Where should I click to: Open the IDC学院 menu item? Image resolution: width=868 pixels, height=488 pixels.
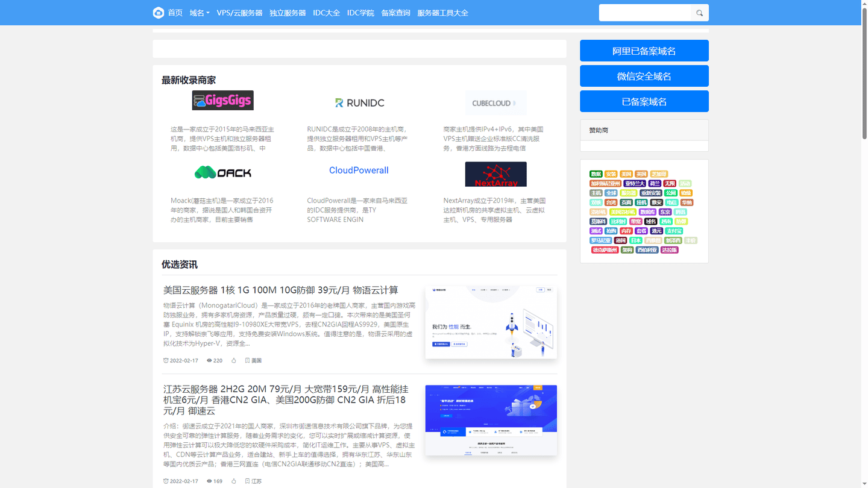click(360, 13)
